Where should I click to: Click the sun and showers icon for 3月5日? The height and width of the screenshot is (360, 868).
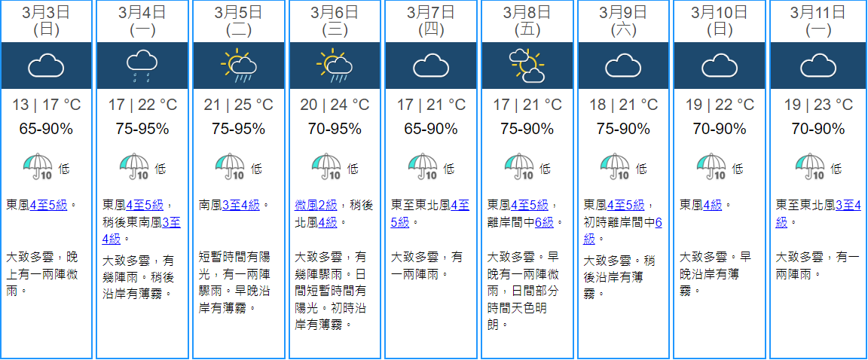[237, 66]
